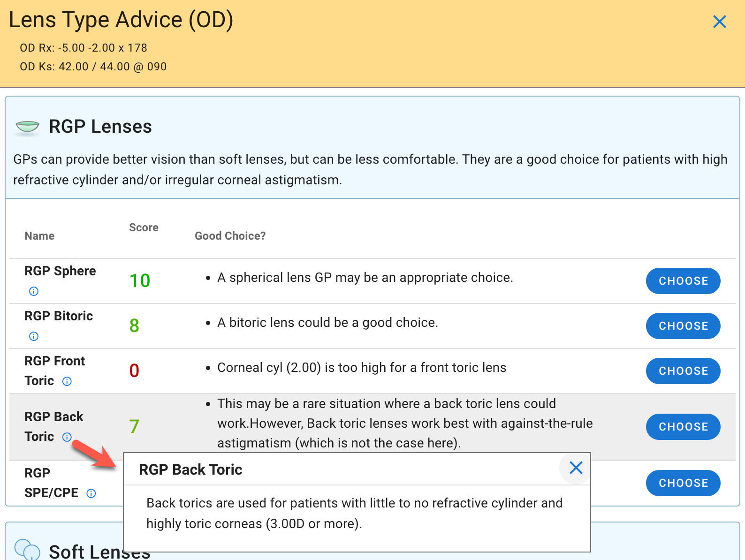
Task: Close the Lens Type Advice dialog
Action: 719,22
